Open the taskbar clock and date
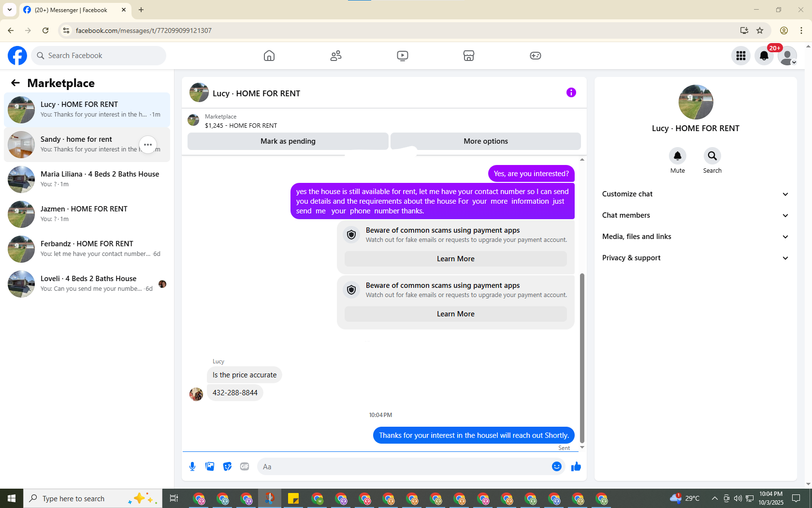 771,498
